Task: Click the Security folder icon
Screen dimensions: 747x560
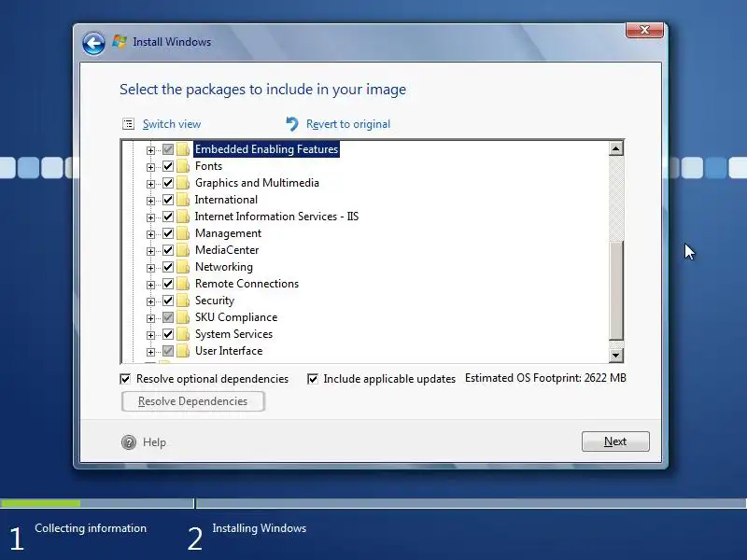Action: [x=183, y=301]
